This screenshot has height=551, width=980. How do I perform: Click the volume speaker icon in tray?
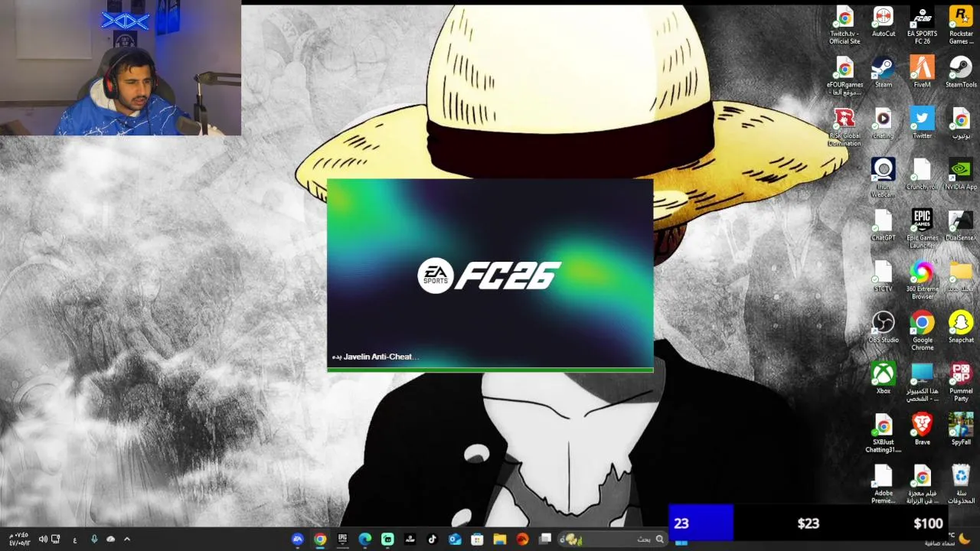pos(43,539)
